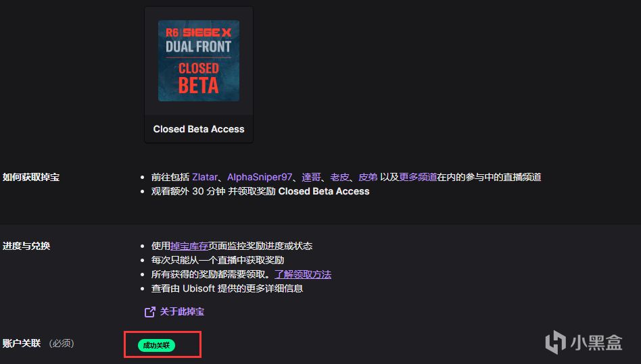Click the green 成功关联 status badge
The image size is (641, 364).
(x=157, y=345)
